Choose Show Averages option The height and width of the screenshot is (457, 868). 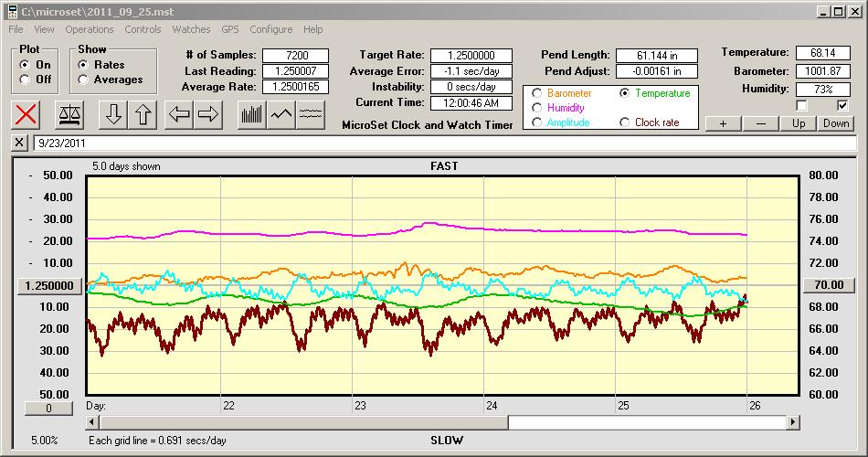click(x=83, y=80)
